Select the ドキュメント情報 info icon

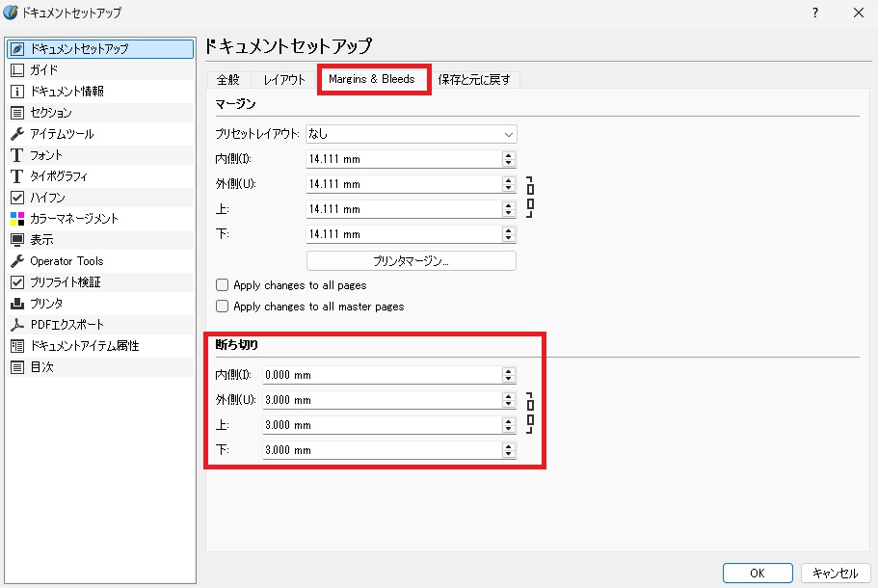17,91
